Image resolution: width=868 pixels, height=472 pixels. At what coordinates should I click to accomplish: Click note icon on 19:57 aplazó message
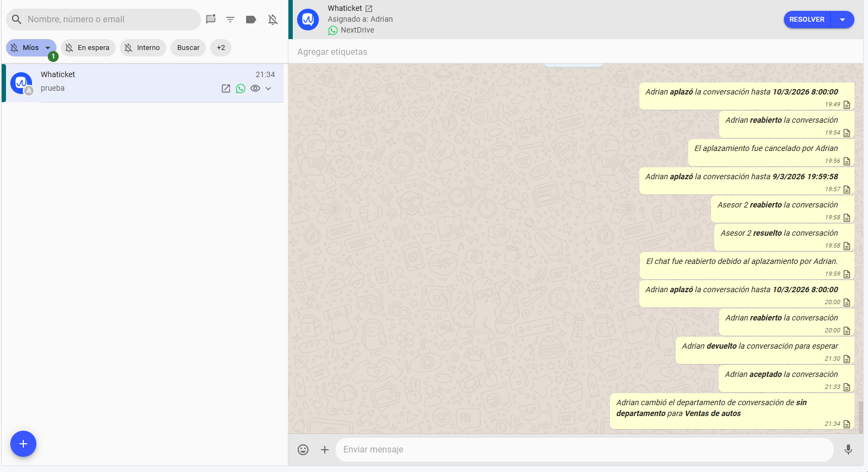(847, 190)
